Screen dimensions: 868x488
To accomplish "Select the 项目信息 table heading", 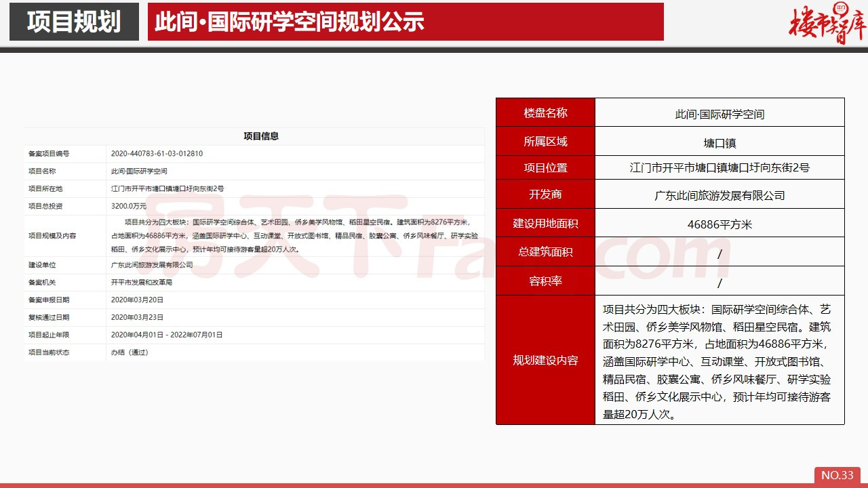I will [x=261, y=136].
